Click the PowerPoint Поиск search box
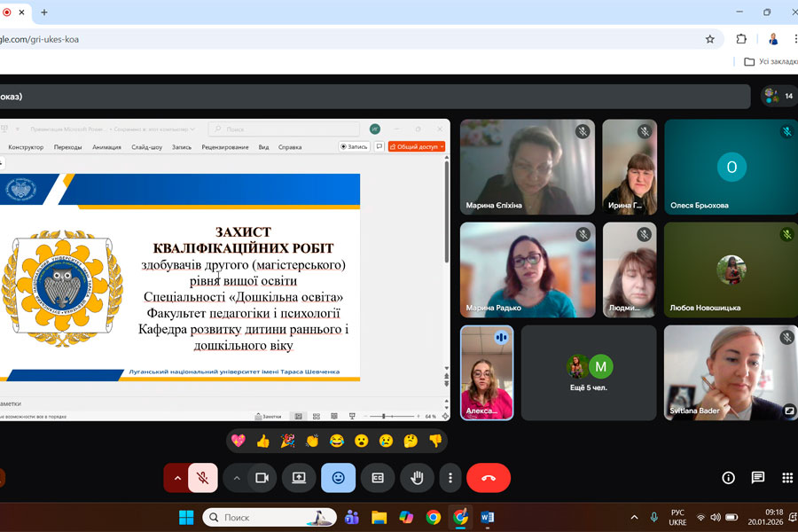 (x=284, y=129)
